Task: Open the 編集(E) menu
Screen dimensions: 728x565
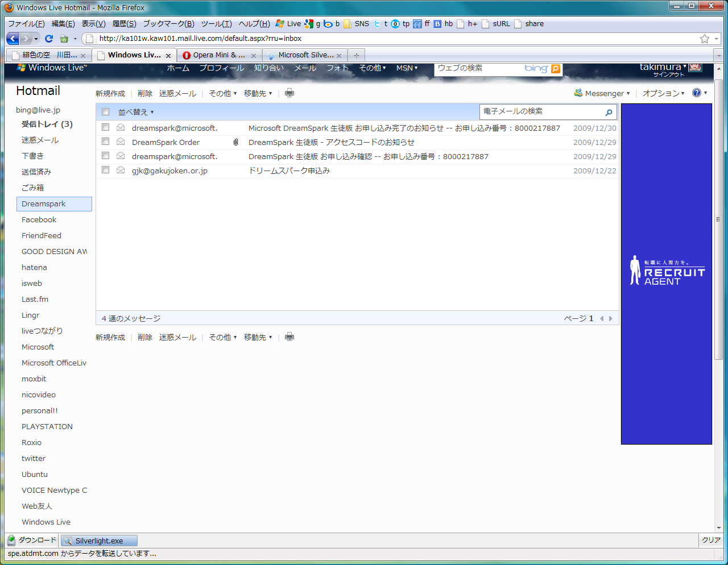Action: click(x=63, y=24)
